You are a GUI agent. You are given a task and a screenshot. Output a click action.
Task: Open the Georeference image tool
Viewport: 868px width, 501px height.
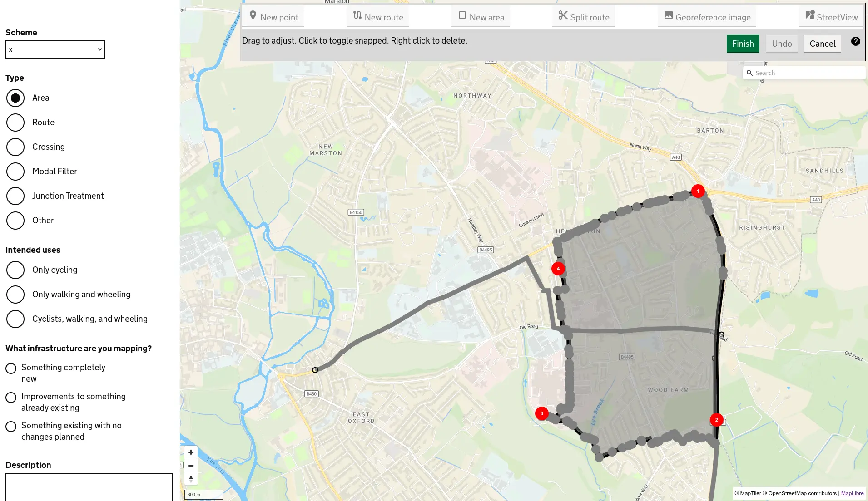point(707,17)
